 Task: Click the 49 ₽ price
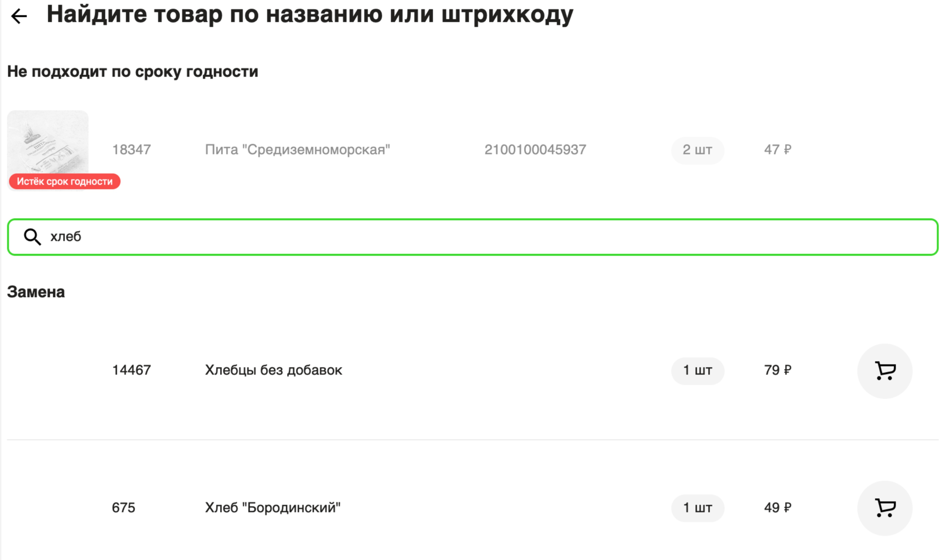(777, 507)
